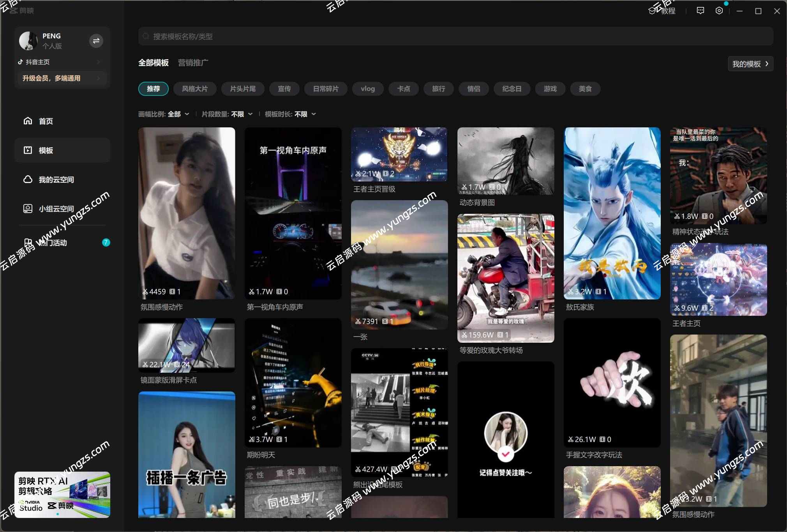Expand the 模板时长 duration dropdown
This screenshot has width=787, height=532.
(x=290, y=114)
